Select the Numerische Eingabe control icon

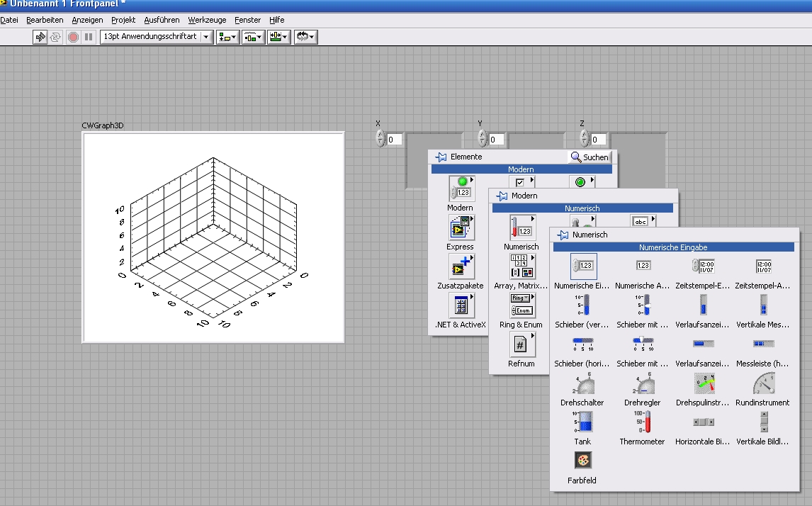tap(583, 266)
